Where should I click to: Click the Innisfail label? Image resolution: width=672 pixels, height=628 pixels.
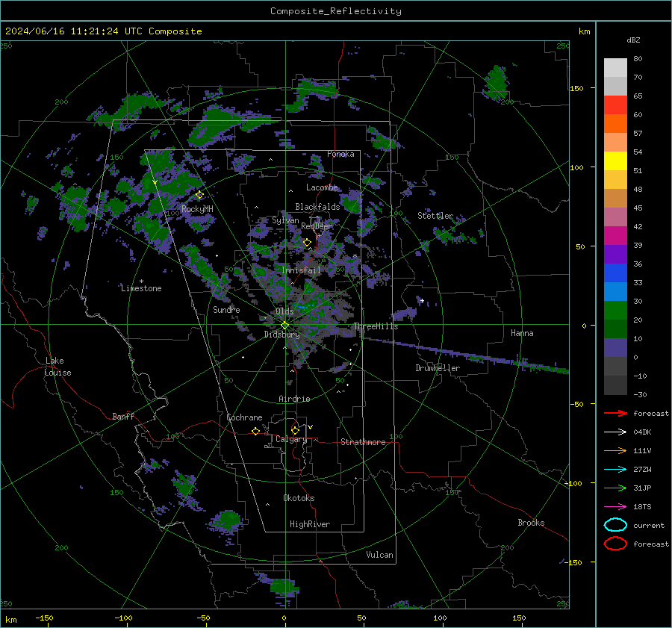[301, 270]
